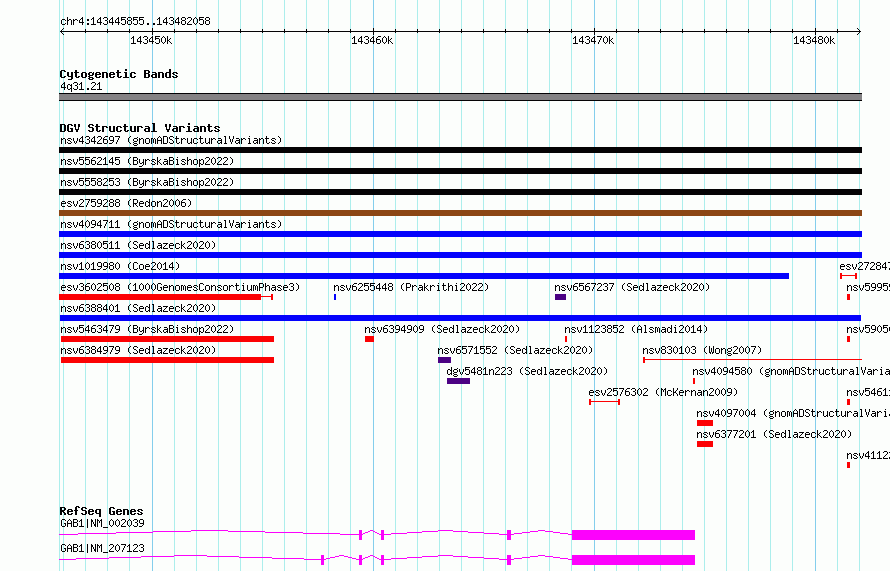Click the 143460k ruler tick label

pyautogui.click(x=372, y=40)
